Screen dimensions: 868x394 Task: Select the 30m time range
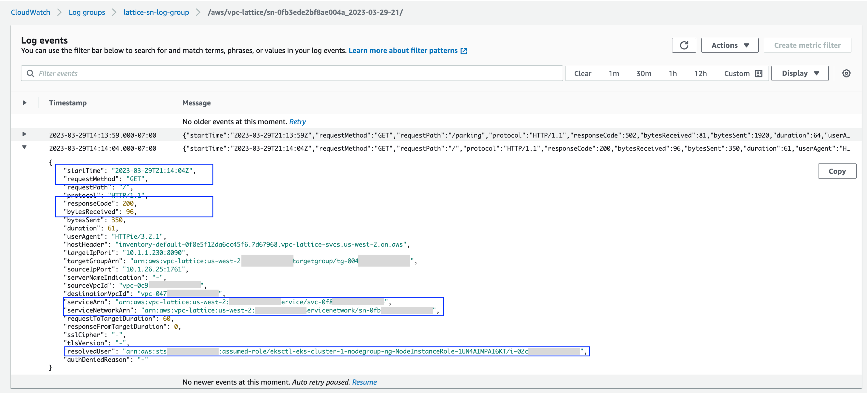(x=644, y=73)
